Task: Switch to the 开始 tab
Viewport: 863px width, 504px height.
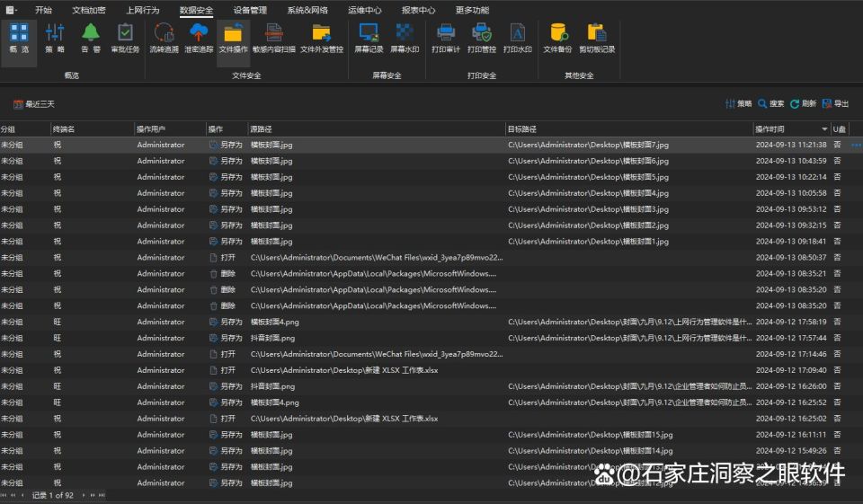Action: click(x=43, y=10)
